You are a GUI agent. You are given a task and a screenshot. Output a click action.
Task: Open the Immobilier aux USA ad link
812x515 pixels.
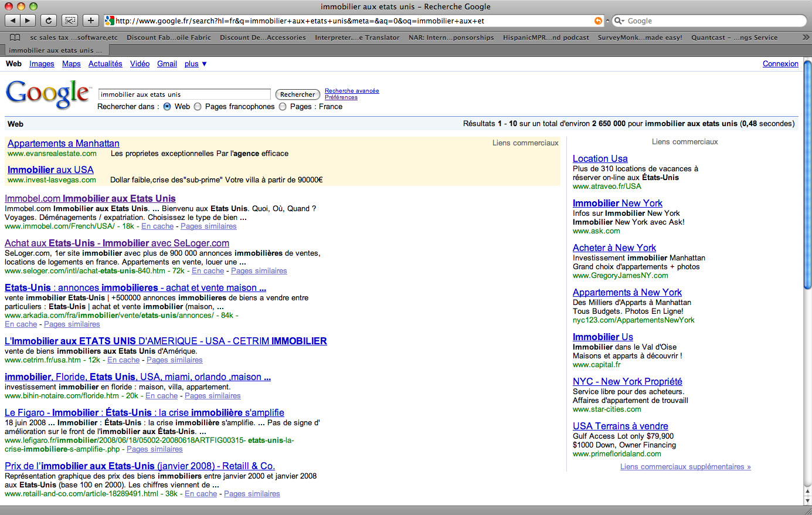(x=50, y=170)
